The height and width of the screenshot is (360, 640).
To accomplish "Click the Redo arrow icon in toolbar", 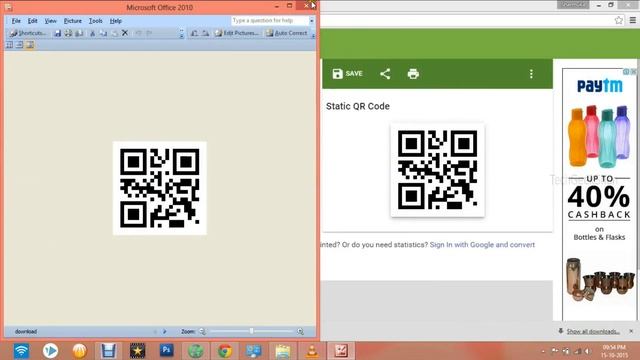I will (x=149, y=33).
